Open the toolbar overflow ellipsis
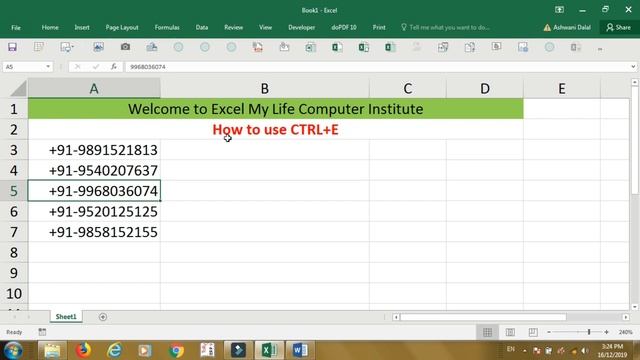 [x=600, y=49]
